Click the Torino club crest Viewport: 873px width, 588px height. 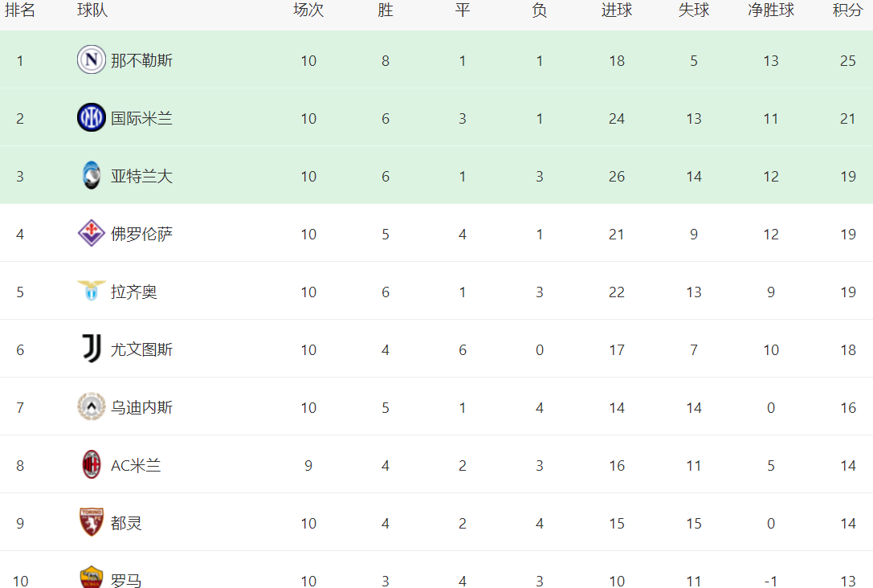click(92, 523)
